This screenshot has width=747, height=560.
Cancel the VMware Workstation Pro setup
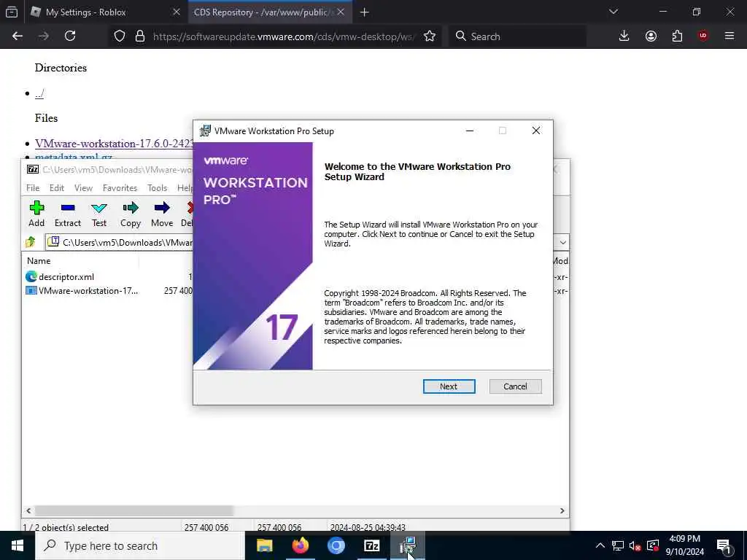point(515,386)
